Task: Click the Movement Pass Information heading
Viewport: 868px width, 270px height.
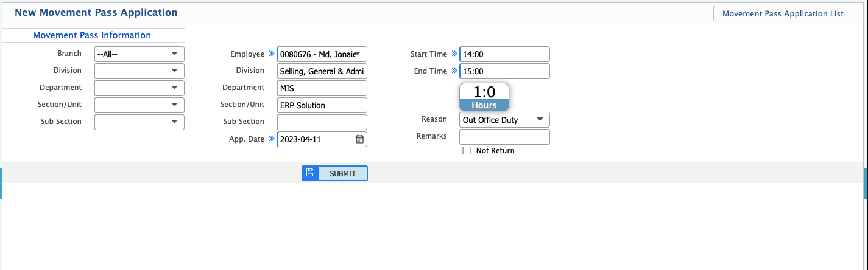Action: coord(92,35)
